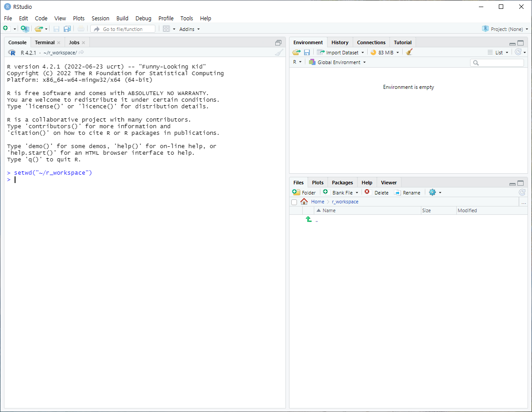The height and width of the screenshot is (412, 532).
Task: Expand the recent files arrow beside Open File
Action: coord(46,29)
